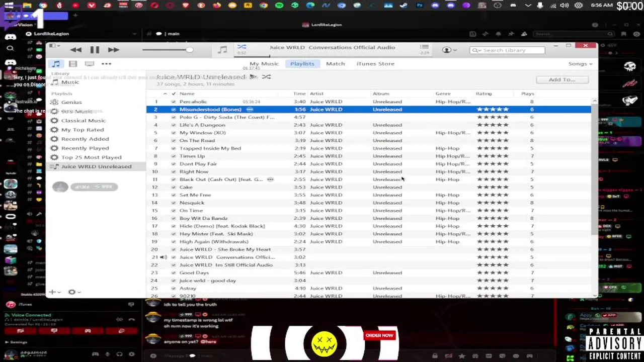Switch to the My Music tab
This screenshot has width=644, height=362.
click(264, 64)
